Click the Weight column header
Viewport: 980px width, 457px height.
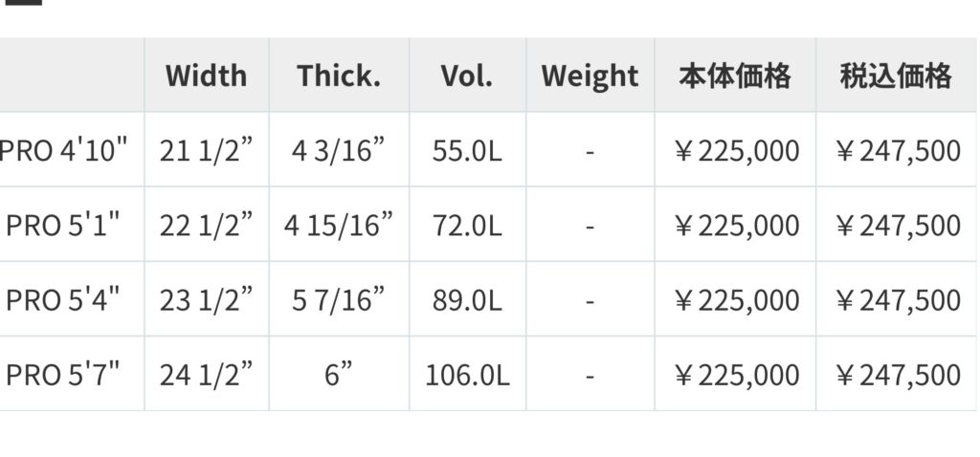[590, 76]
